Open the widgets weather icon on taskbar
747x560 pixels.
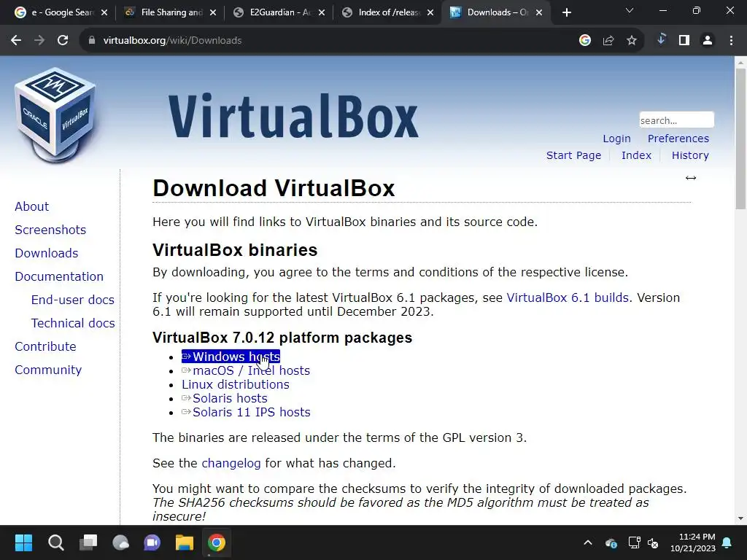120,542
